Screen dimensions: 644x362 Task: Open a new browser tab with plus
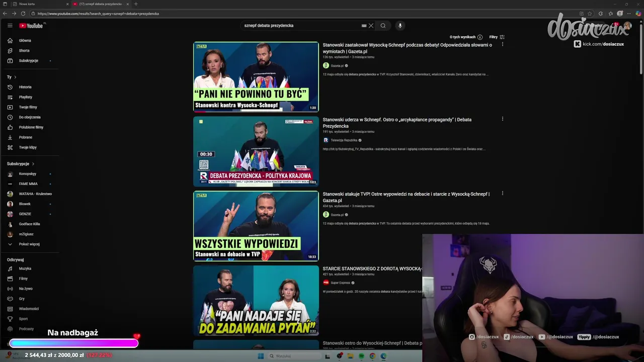[x=136, y=4]
